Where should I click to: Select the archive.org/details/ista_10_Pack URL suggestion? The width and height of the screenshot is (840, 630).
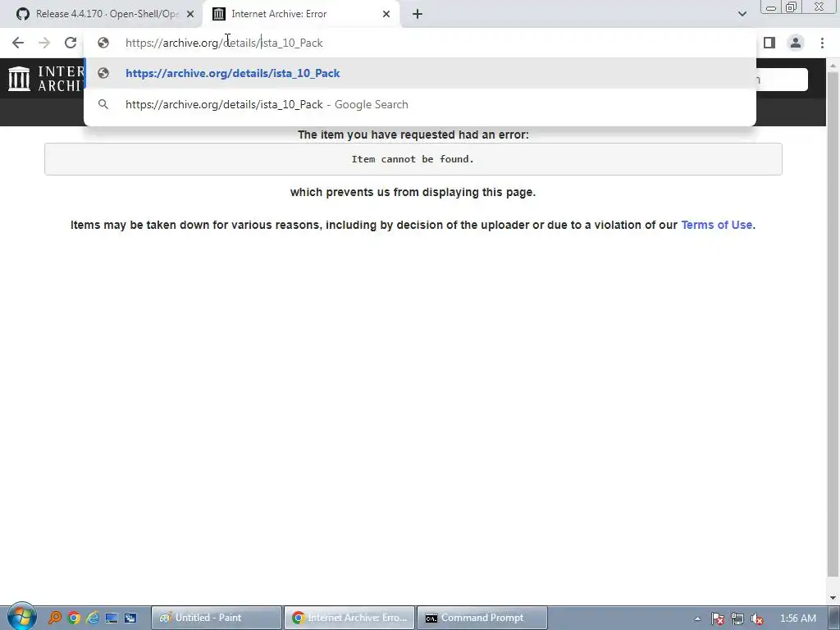pos(420,73)
